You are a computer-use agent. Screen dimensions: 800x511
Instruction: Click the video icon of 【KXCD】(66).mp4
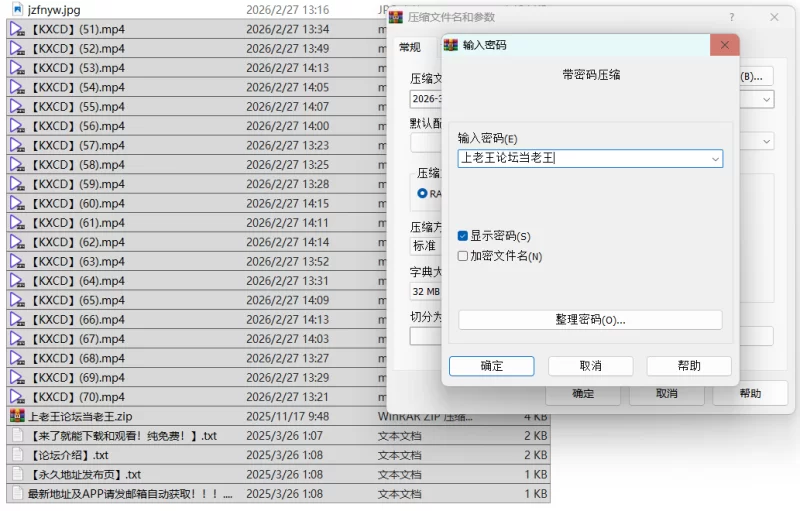point(17,320)
